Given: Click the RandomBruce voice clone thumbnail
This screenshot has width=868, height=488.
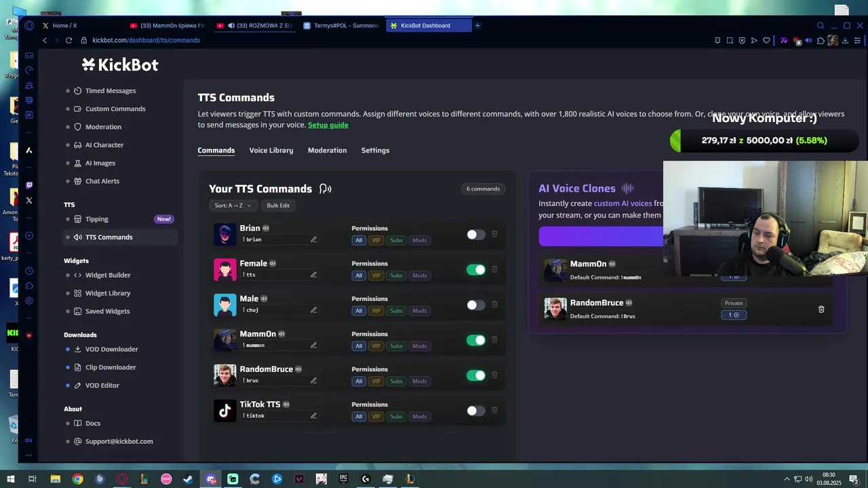Looking at the screenshot, I should (555, 309).
